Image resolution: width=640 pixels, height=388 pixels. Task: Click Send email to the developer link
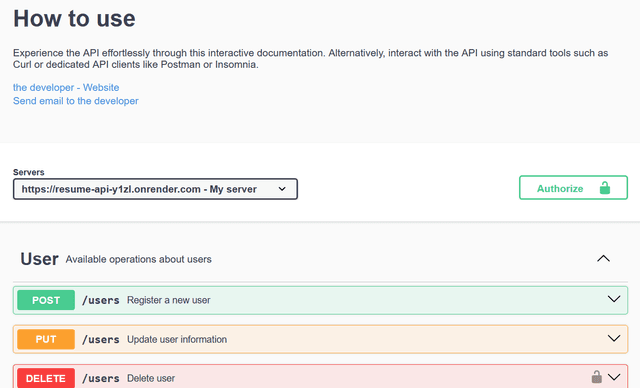click(76, 101)
